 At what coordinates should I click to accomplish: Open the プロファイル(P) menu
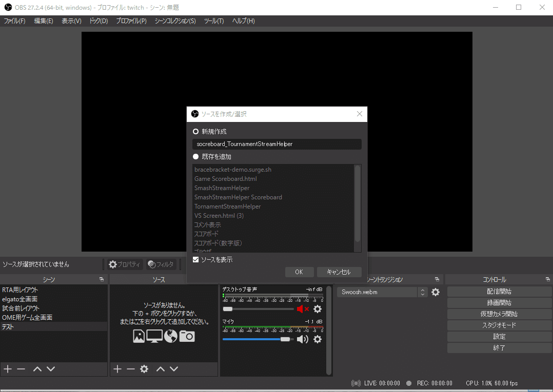pyautogui.click(x=131, y=21)
